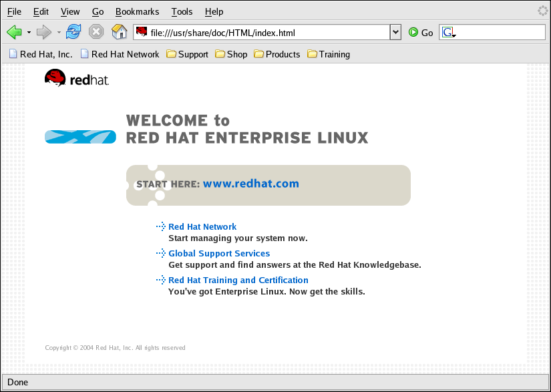Expand the Forward button history dropdown arrow
The image size is (551, 392).
pos(59,33)
